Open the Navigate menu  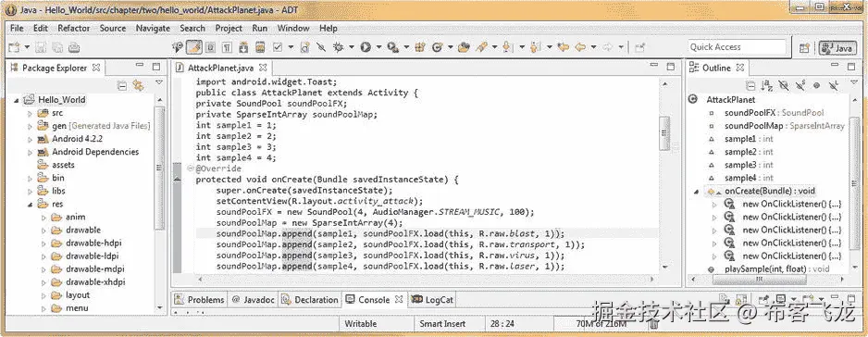[153, 28]
